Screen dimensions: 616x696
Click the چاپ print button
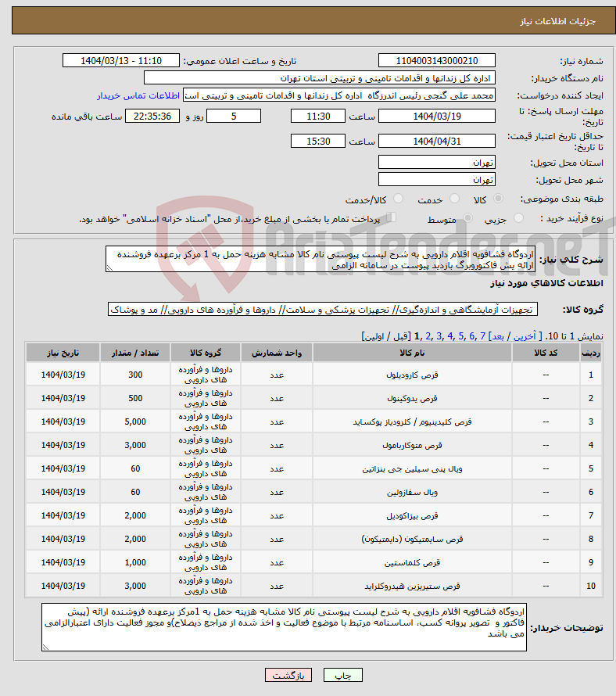343,675
